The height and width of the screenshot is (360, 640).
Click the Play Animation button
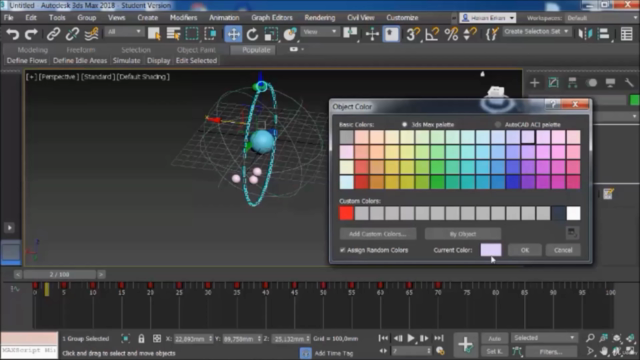411,338
